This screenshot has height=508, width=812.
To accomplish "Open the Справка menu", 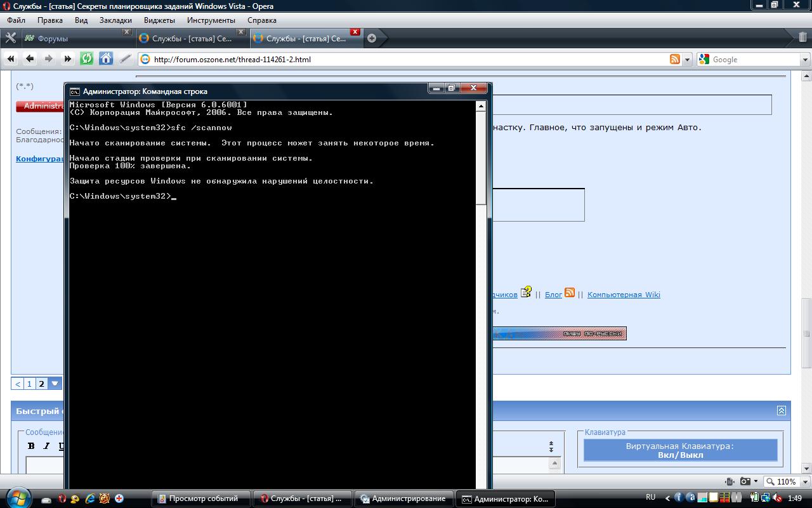I will coord(262,20).
